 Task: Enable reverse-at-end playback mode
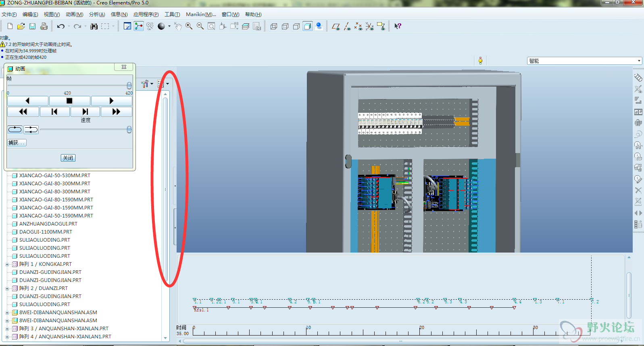[31, 129]
